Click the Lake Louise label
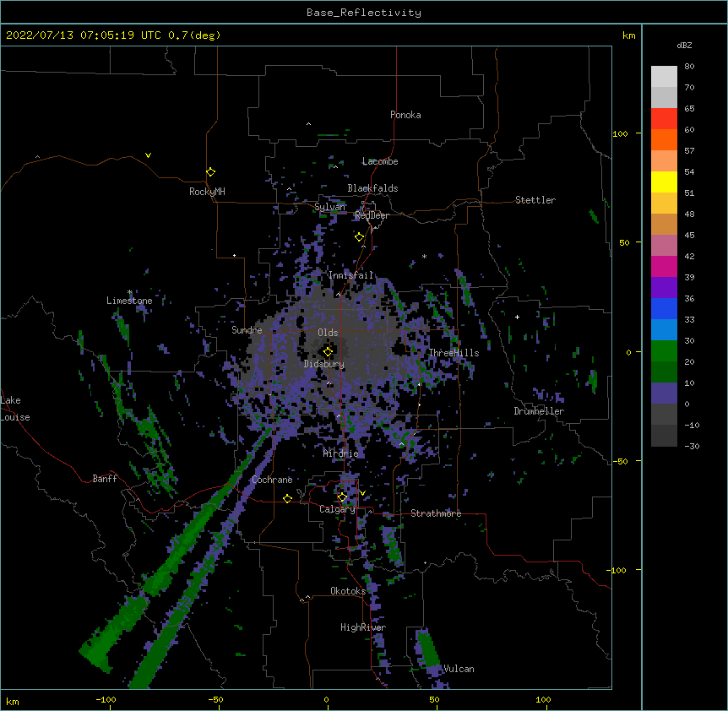The width and height of the screenshot is (728, 711). click(x=15, y=409)
